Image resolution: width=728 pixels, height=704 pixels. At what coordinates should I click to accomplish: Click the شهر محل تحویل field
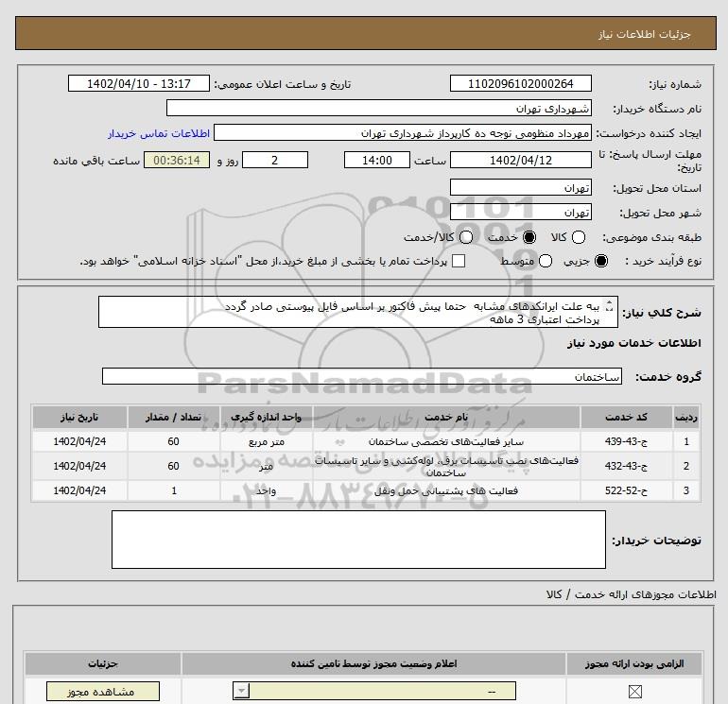[x=520, y=212]
